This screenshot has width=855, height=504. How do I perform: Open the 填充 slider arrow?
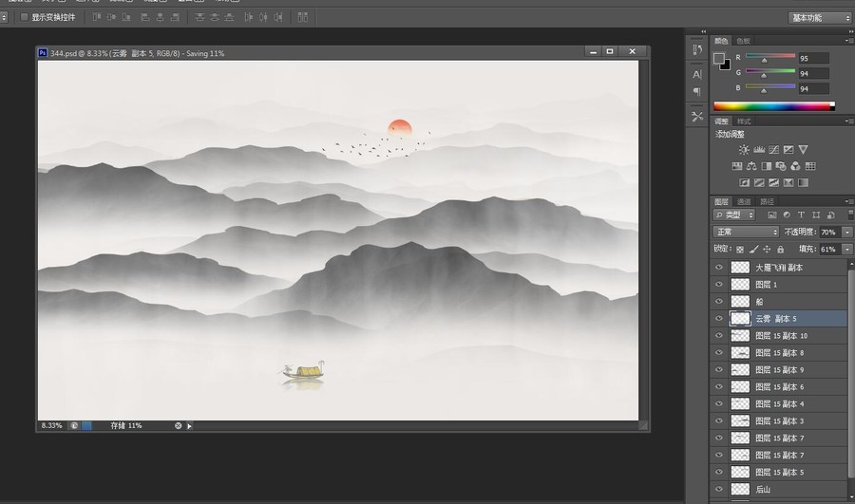pyautogui.click(x=847, y=249)
